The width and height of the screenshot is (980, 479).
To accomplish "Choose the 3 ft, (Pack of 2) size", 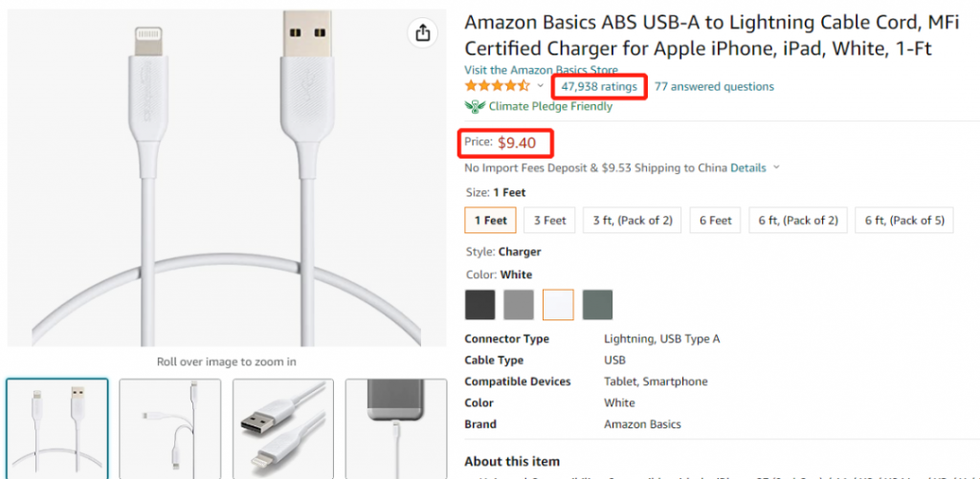I will click(633, 221).
